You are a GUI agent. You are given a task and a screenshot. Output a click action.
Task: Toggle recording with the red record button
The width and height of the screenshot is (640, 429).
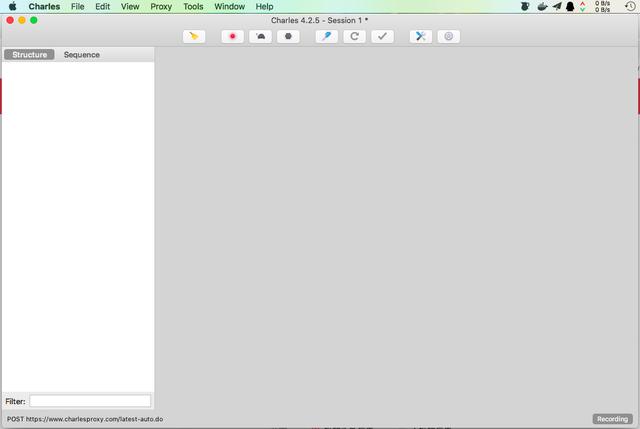(233, 36)
